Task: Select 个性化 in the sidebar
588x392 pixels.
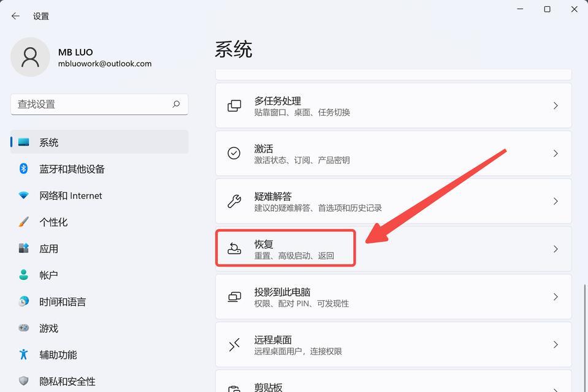Action: coord(99,222)
